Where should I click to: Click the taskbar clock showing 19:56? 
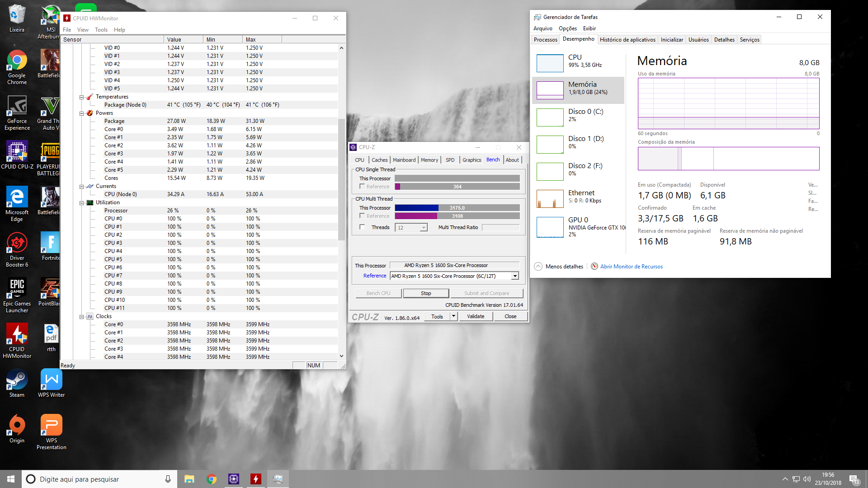coord(828,479)
